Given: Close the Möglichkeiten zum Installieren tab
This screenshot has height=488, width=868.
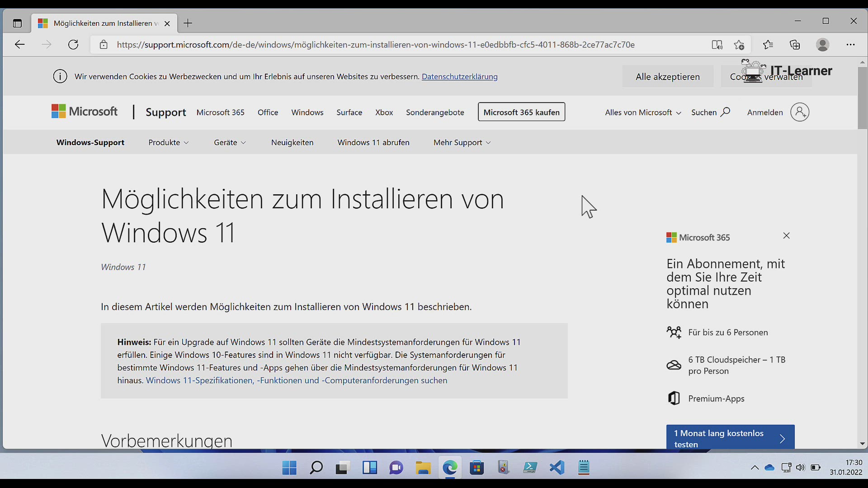Looking at the screenshot, I should [167, 23].
